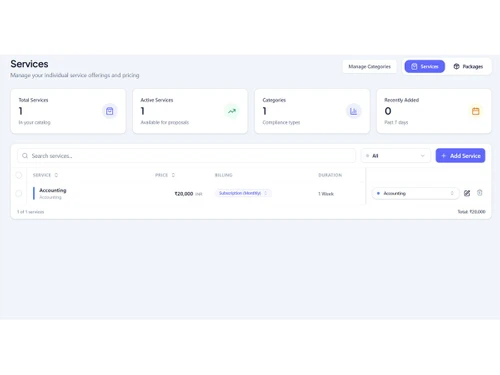Click the Total Services bag icon
500x375 pixels.
[109, 111]
